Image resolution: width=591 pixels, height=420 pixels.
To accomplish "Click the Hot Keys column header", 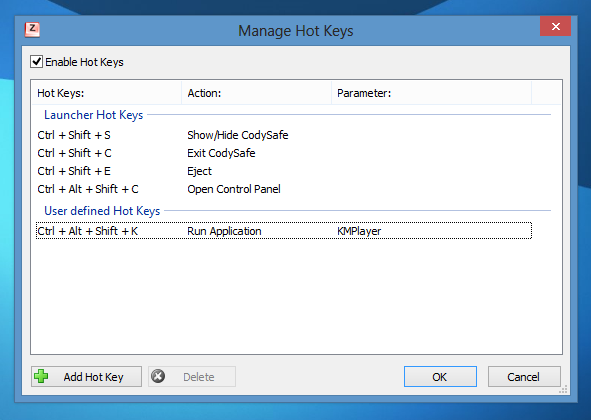I will coord(107,93).
